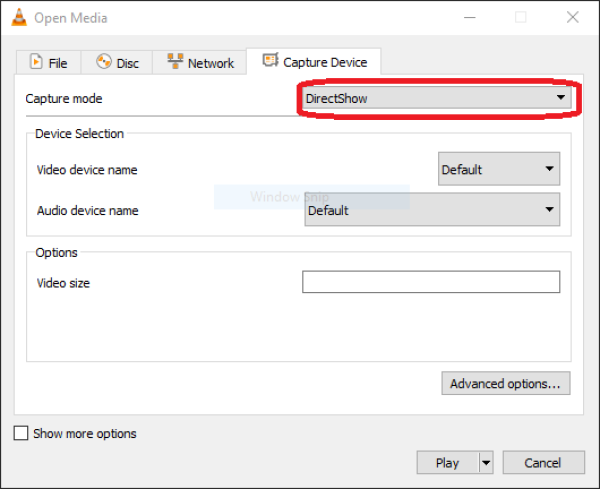Viewport: 600px width, 489px height.
Task: Open the Video device name dropdown
Action: click(499, 169)
